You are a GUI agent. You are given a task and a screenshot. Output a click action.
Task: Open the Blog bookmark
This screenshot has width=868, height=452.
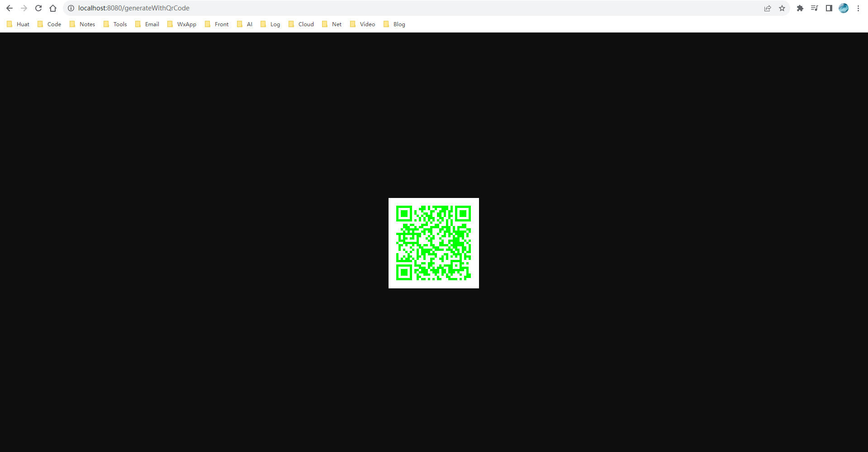(x=398, y=24)
